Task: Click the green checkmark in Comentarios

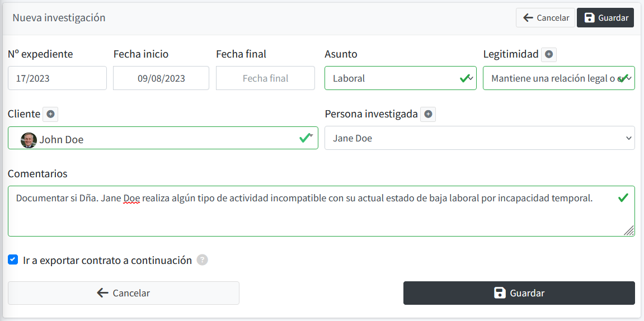Action: [x=623, y=199]
